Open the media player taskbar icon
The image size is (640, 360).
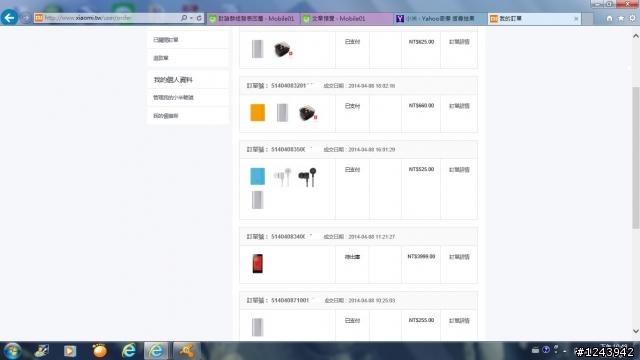[x=69, y=351]
